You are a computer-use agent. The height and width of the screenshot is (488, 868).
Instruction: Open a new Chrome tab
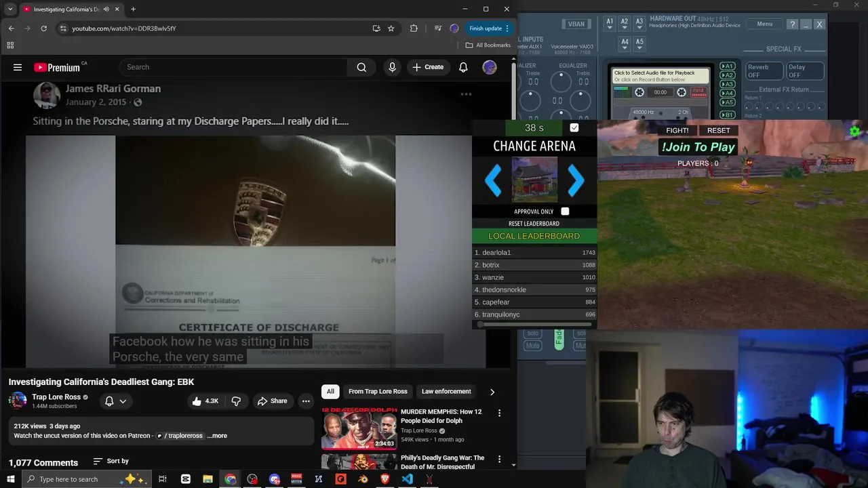click(x=133, y=9)
